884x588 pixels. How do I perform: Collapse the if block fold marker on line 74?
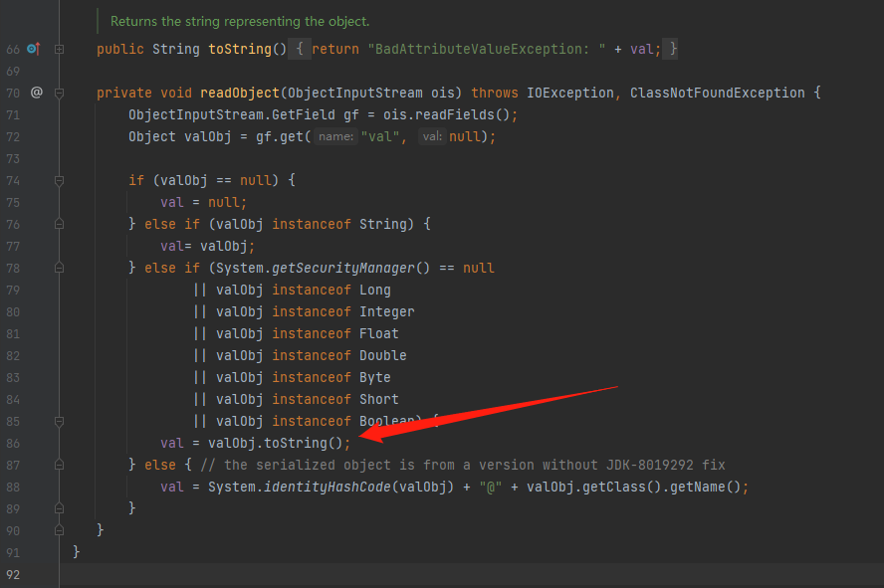coord(59,181)
